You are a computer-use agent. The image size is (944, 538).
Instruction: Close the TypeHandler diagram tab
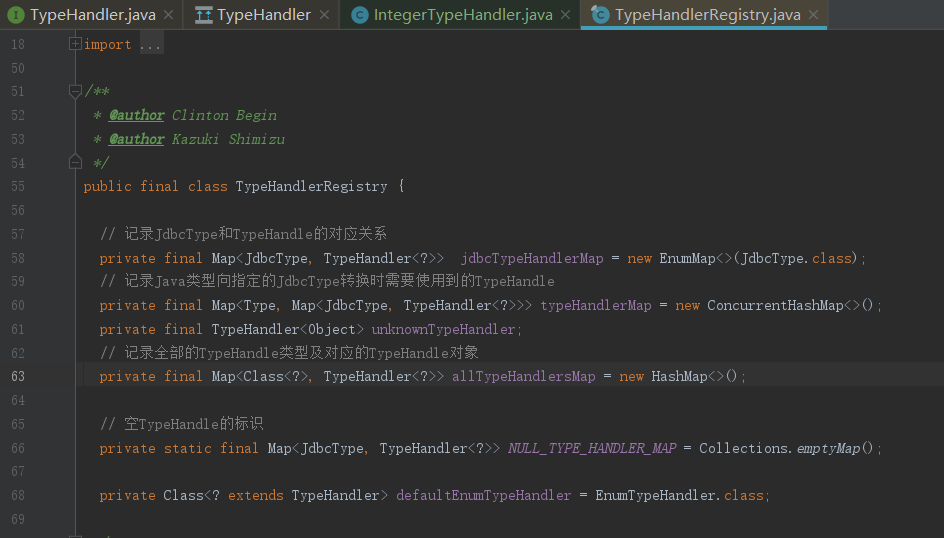[324, 14]
